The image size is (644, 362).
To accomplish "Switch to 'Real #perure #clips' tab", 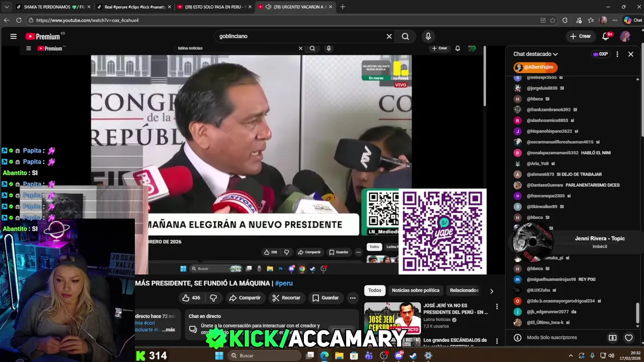I will (x=133, y=7).
